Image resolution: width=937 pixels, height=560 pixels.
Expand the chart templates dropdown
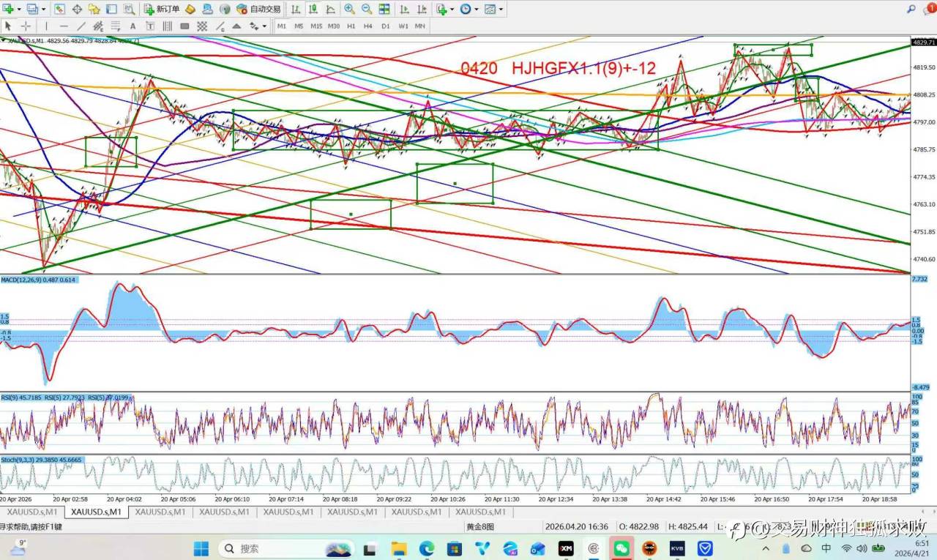500,10
